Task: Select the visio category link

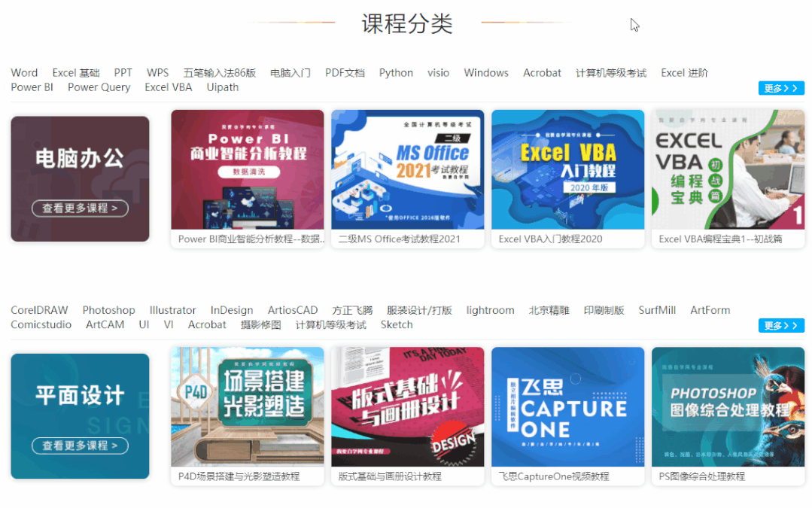Action: (x=438, y=73)
